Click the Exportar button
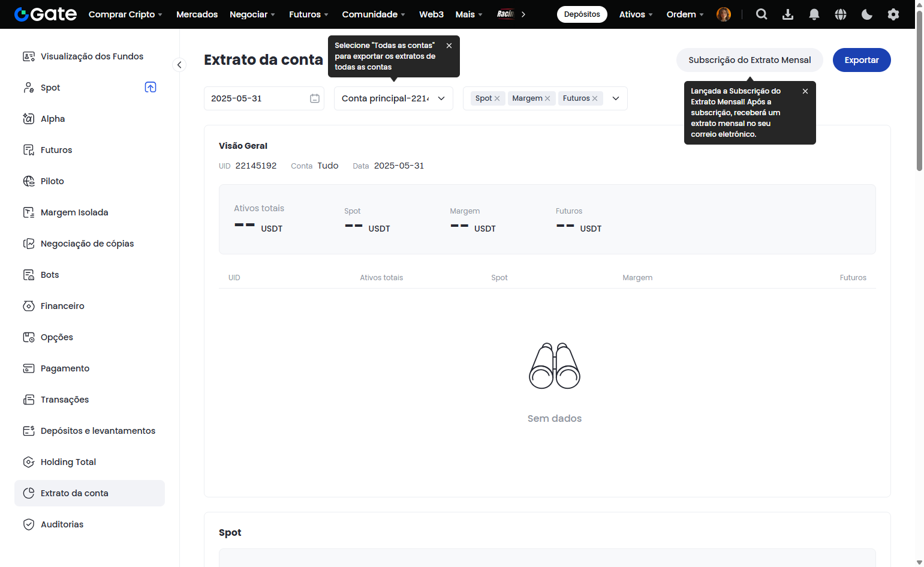Screen dimensions: 924x567 click(x=862, y=60)
